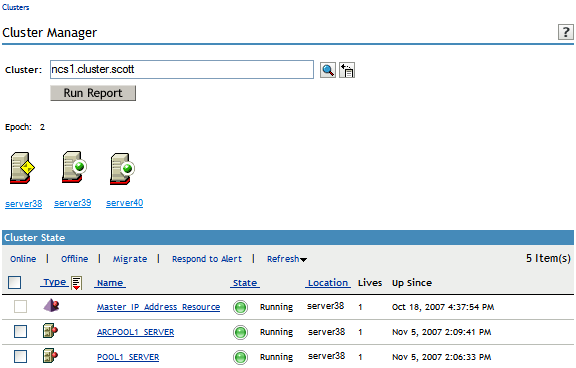Click server38 location in POOL1_SERVER row
Image resolution: width=576 pixels, height=368 pixels.
pos(326,356)
